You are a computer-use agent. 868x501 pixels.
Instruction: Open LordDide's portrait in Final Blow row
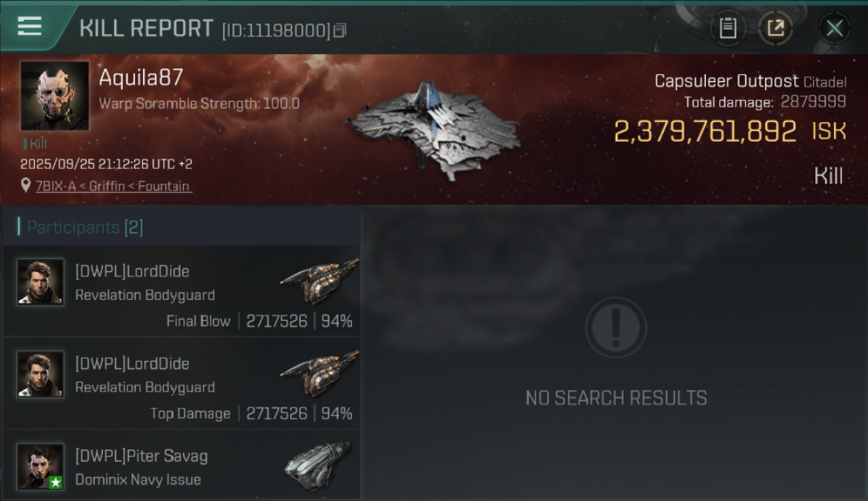[41, 283]
